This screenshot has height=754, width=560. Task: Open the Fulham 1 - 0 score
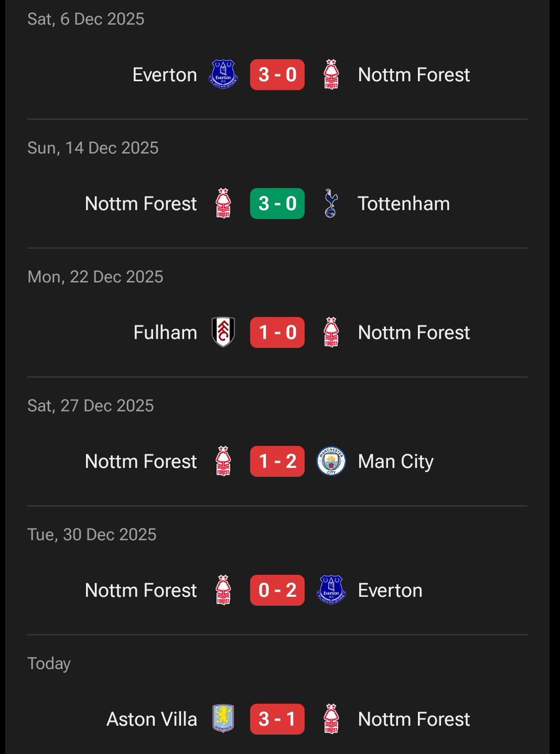(277, 332)
